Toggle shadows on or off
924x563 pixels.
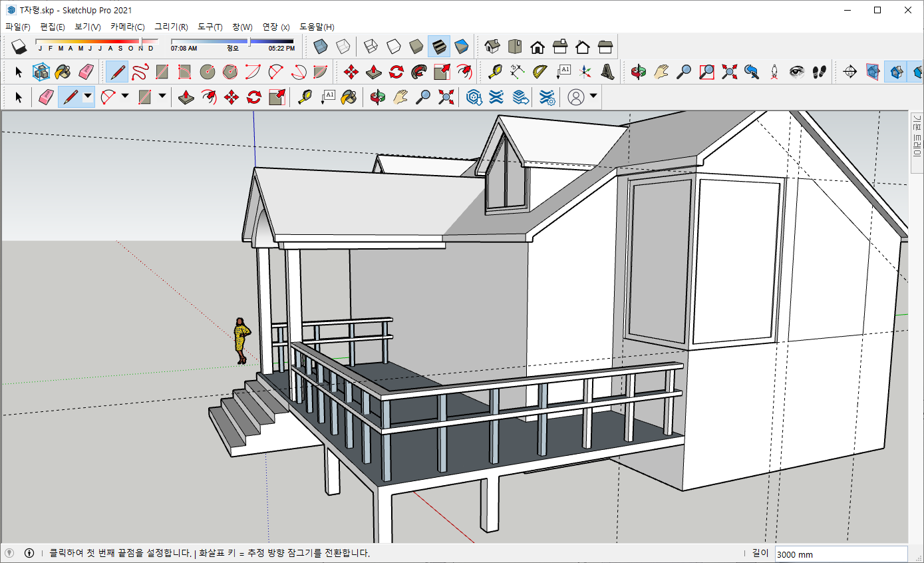point(19,47)
